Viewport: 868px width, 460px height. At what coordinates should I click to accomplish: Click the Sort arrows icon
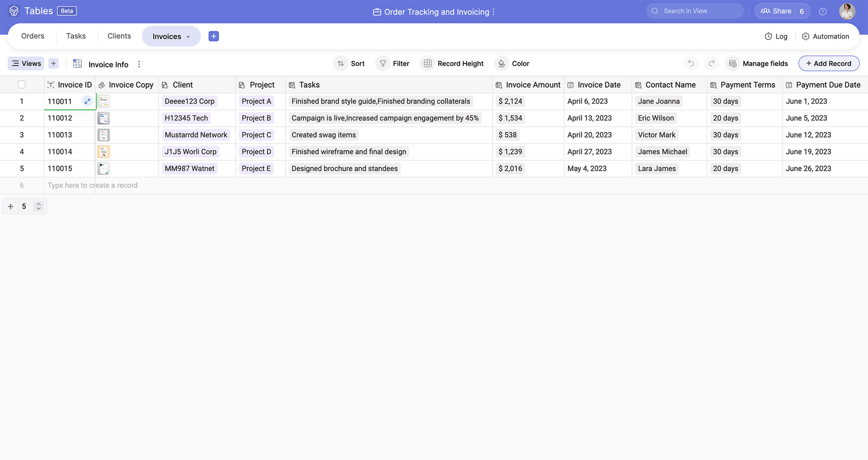(341, 63)
